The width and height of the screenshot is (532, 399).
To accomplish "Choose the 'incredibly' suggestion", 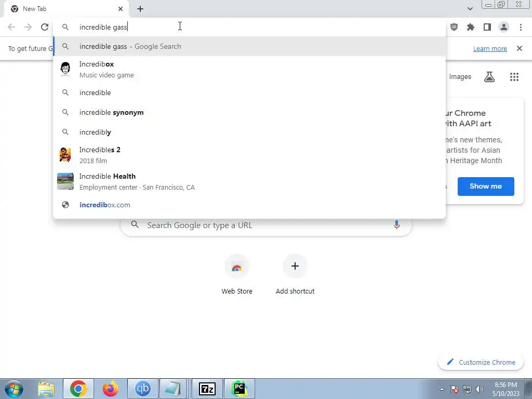I will coord(249,132).
